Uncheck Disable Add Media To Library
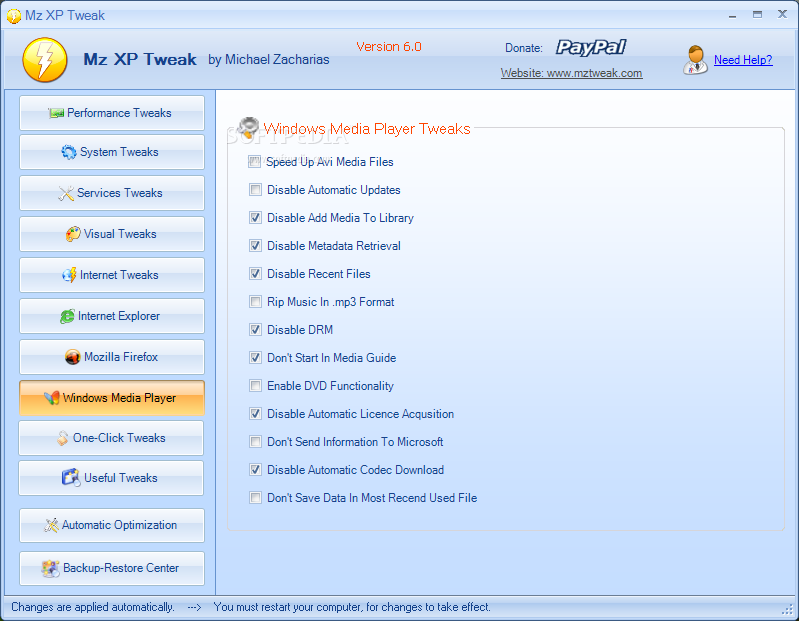 tap(255, 218)
